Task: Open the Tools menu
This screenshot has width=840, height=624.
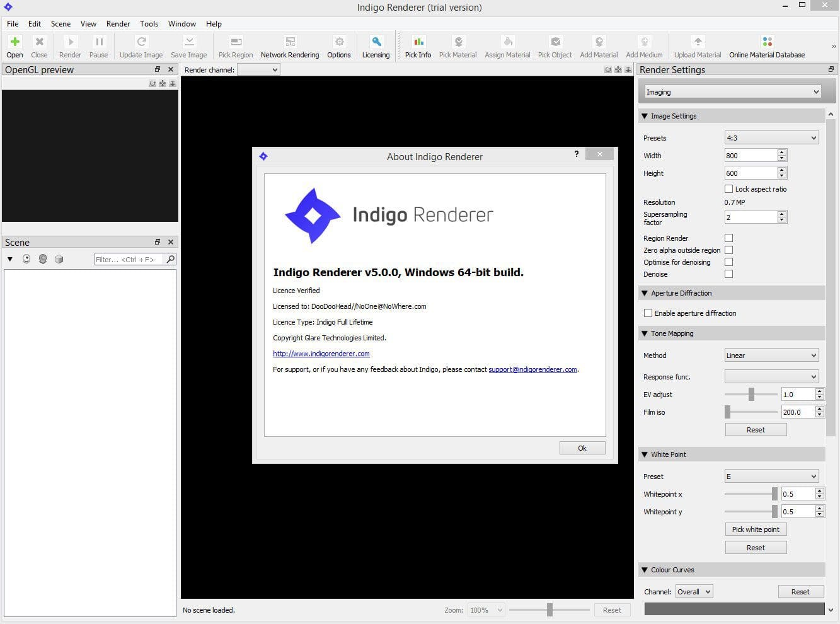Action: click(149, 24)
